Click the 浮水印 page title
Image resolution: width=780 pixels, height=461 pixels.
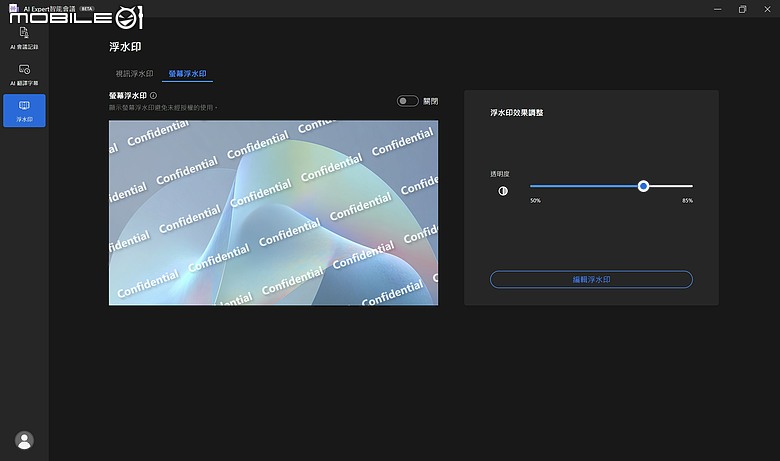coord(125,47)
